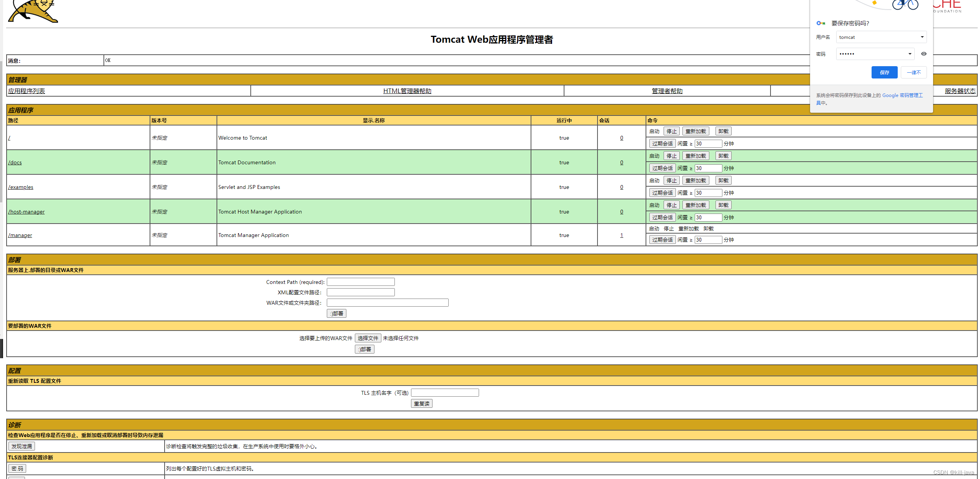Image resolution: width=980 pixels, height=479 pixels.
Task: Open session count 0 for /docs row
Action: pos(621,162)
